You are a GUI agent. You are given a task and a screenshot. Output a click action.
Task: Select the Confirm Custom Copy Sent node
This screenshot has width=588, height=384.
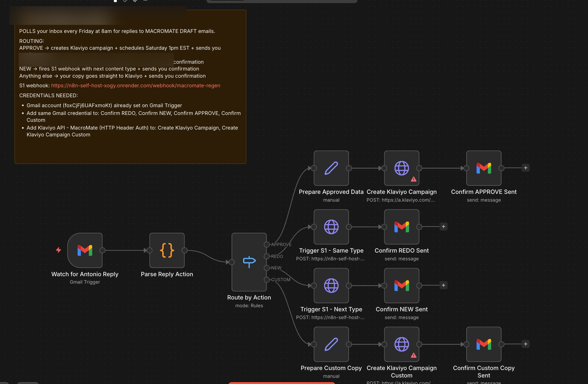(x=484, y=344)
